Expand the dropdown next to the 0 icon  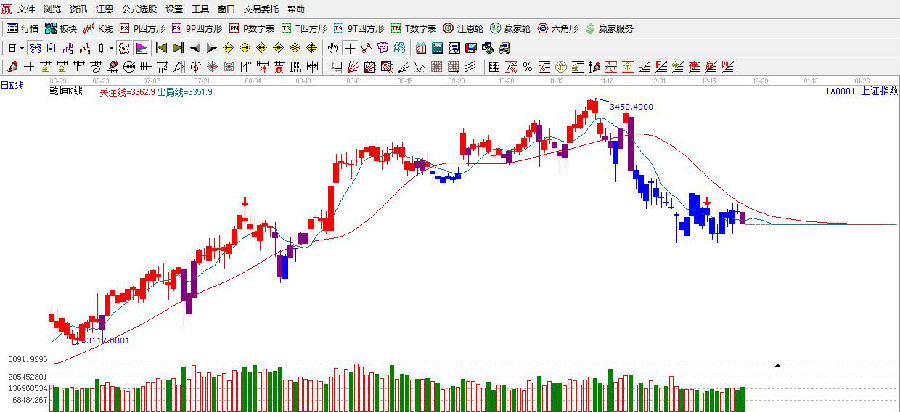pyautogui.click(x=110, y=47)
